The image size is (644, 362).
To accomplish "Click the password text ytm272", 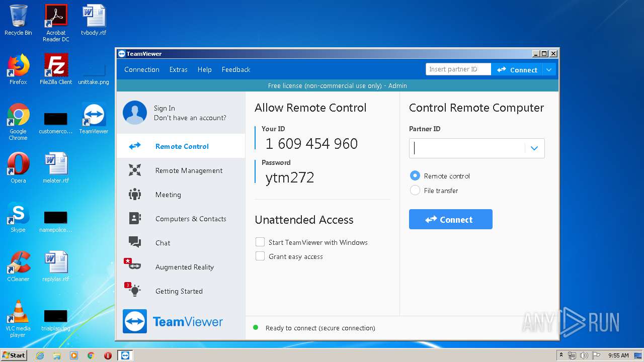I will click(x=290, y=177).
